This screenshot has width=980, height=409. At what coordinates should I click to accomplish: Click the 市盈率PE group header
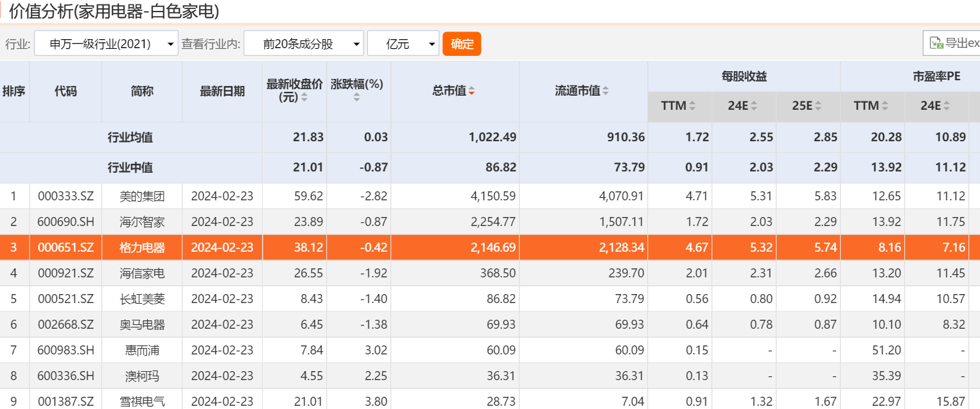pos(937,76)
